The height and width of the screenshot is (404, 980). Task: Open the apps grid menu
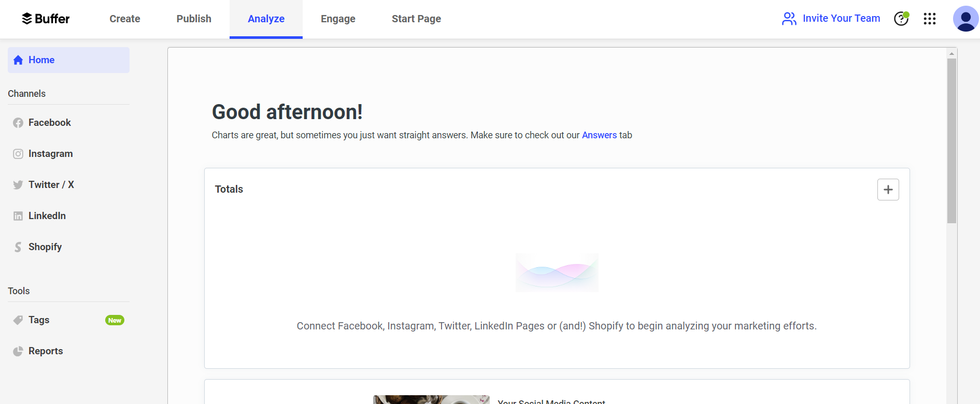(930, 19)
